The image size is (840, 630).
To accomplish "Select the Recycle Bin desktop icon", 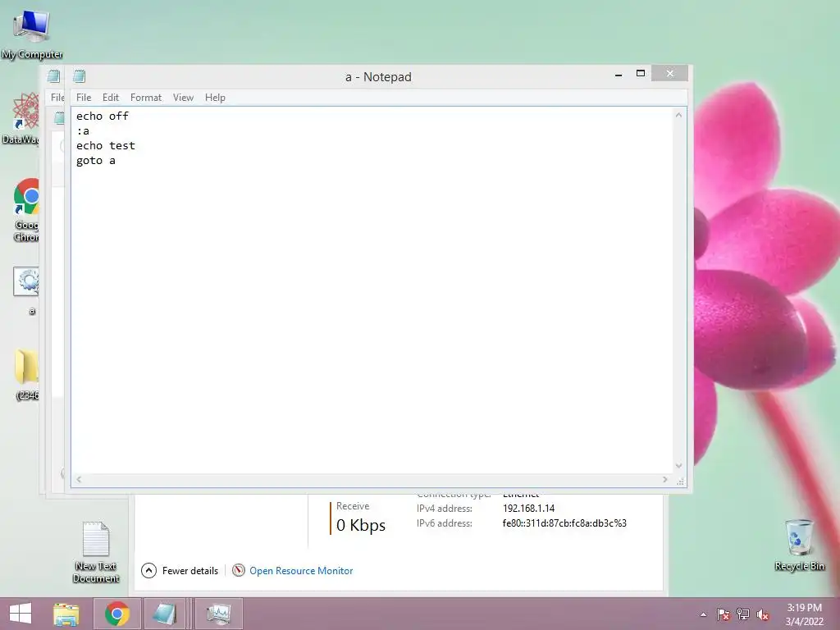I will tap(799, 545).
